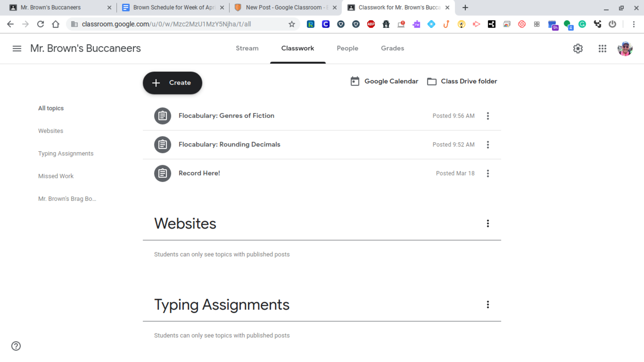Image resolution: width=644 pixels, height=362 pixels.
Task: Click the help question mark icon
Action: (x=16, y=346)
